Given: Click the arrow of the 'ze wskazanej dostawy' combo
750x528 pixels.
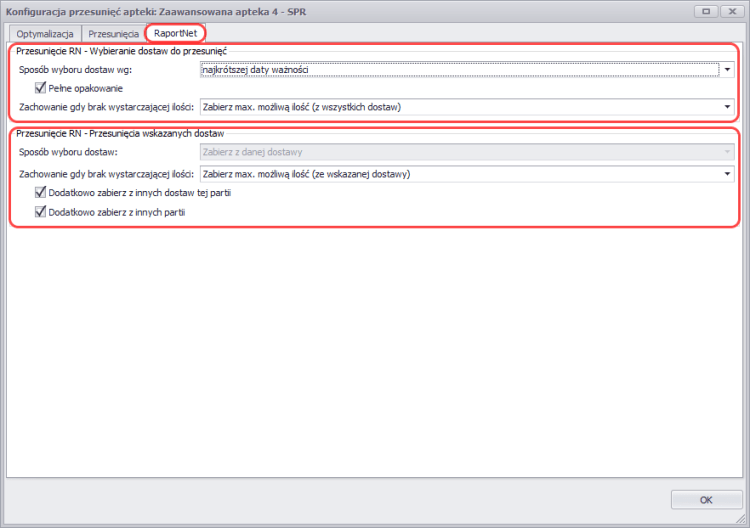Looking at the screenshot, I should point(728,173).
